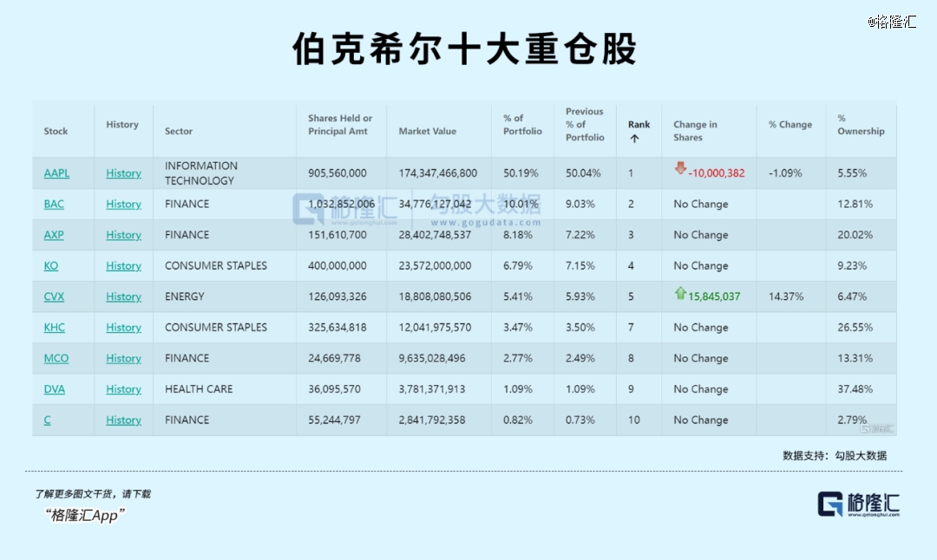Screen dimensions: 937x560
Task: Select shares held 905,560,000
Action: pos(337,173)
